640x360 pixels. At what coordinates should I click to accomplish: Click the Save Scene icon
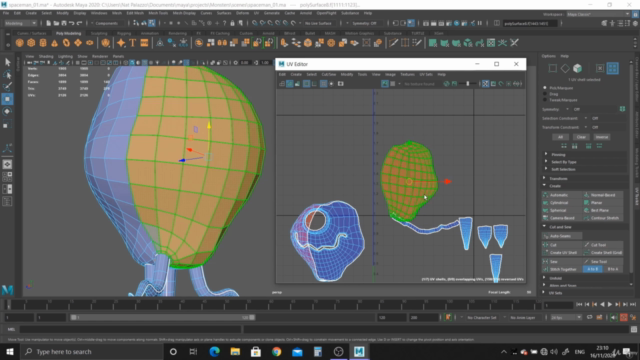[64, 23]
